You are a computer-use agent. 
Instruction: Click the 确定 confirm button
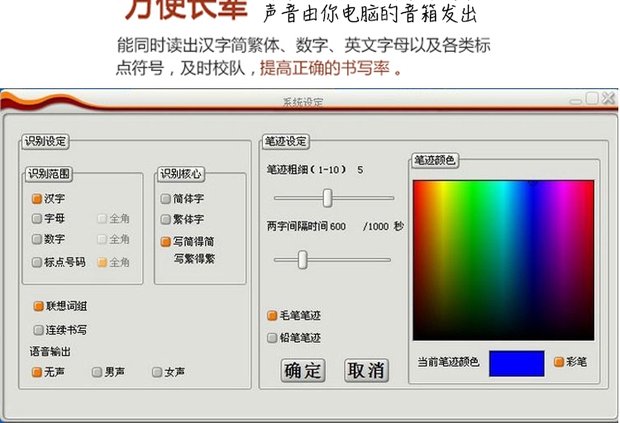[x=303, y=370]
